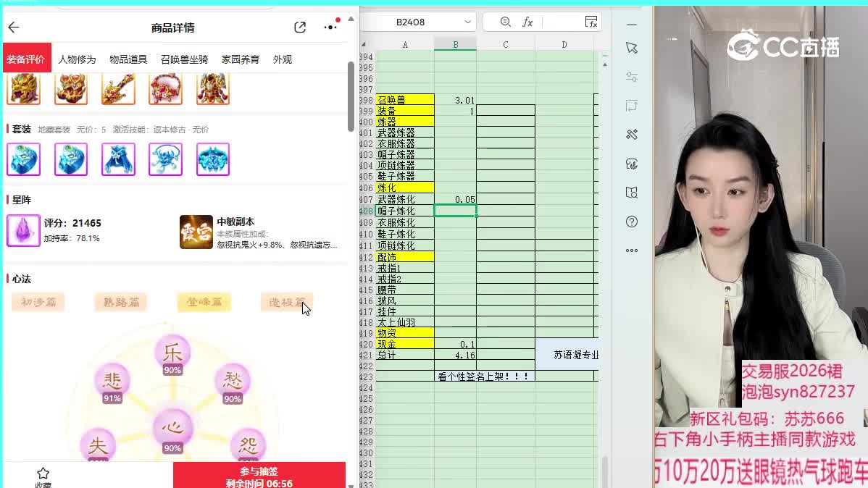Select the 造极篇 heart-method tab
The height and width of the screenshot is (488, 868).
pos(287,302)
